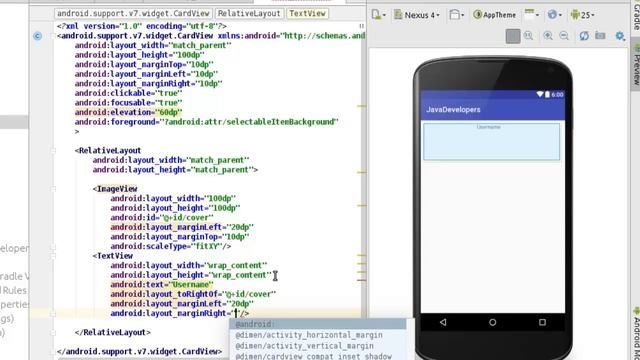Click the closing android.support.v7.widget.CardView tag
Screen dimensions: 640x360
point(140,351)
